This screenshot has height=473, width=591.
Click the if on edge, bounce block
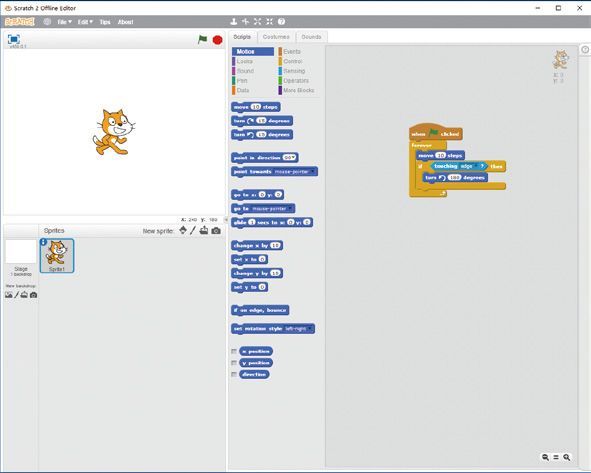tap(260, 310)
